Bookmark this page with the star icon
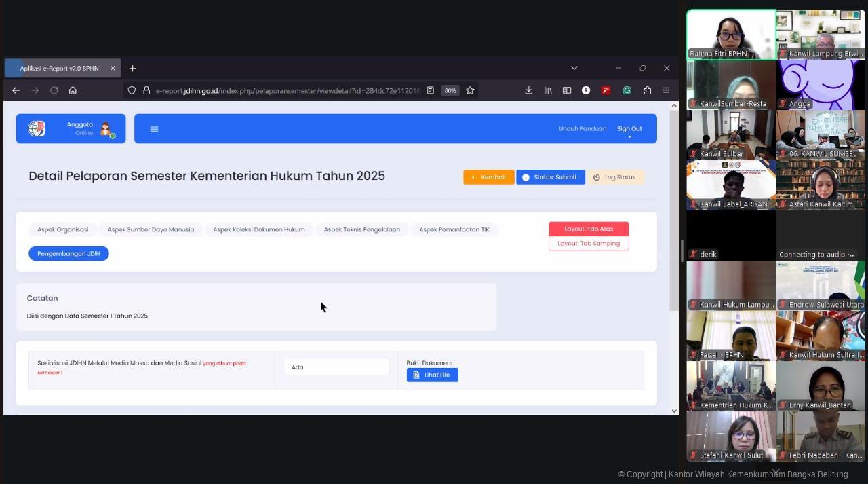The image size is (868, 484). 470,90
